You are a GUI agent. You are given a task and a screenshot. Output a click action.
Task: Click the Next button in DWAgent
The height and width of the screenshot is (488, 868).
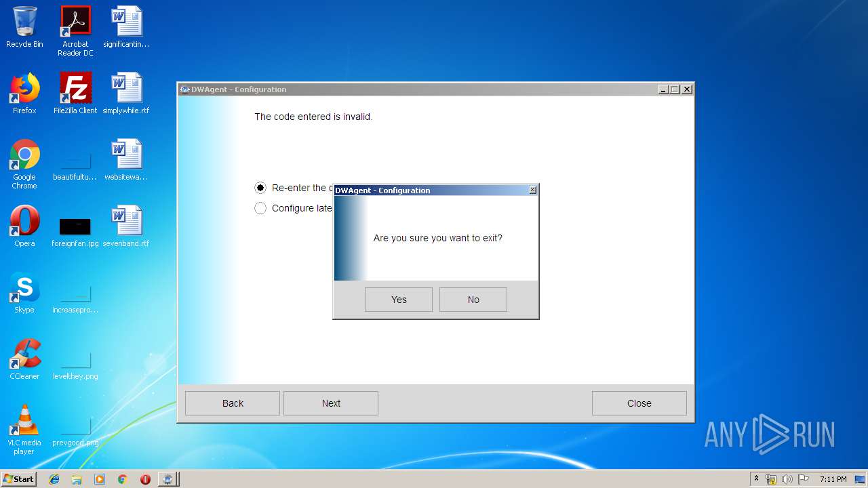point(331,403)
